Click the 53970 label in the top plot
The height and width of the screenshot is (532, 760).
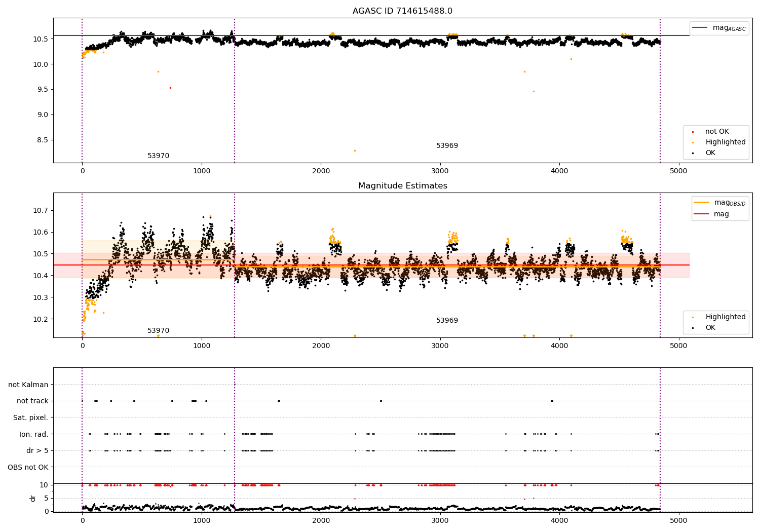158,156
